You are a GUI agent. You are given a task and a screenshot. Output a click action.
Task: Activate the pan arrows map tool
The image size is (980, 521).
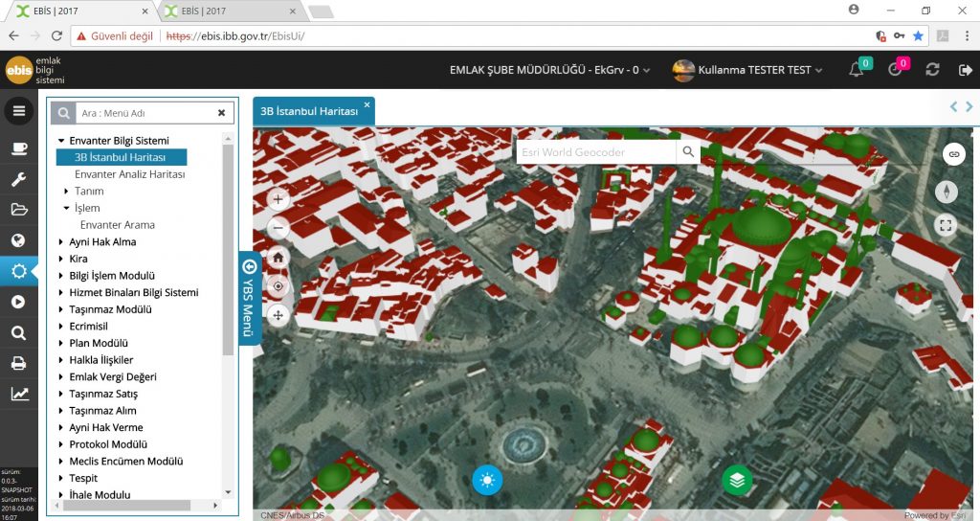point(278,315)
